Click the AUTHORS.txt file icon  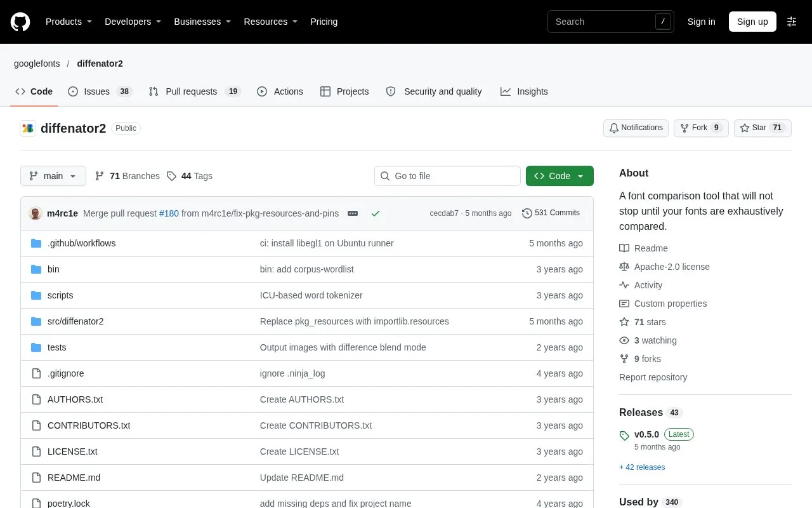36,399
